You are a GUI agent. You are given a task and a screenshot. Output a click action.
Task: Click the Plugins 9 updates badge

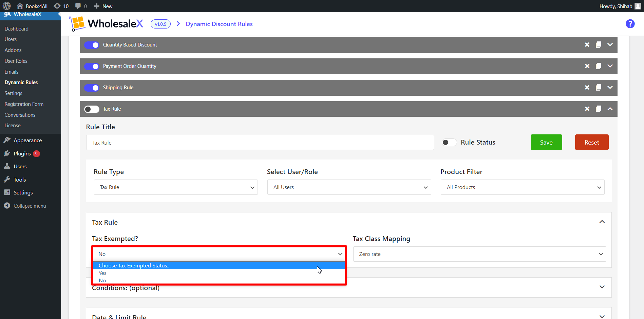[36, 154]
